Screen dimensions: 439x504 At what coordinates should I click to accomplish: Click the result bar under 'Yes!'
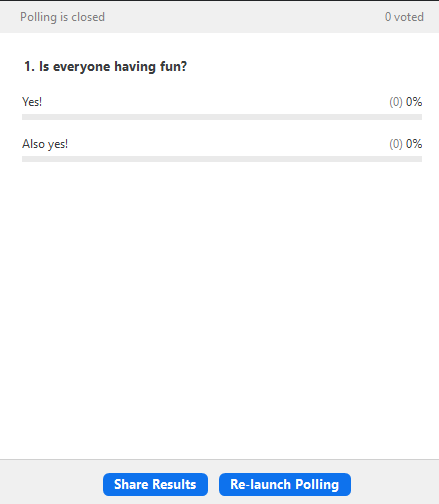point(222,117)
